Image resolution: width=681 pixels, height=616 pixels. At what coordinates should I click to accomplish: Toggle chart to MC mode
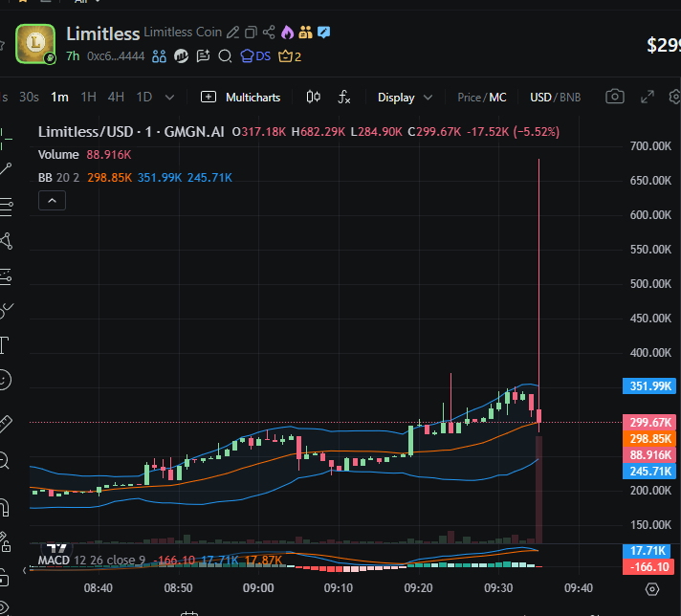click(497, 98)
